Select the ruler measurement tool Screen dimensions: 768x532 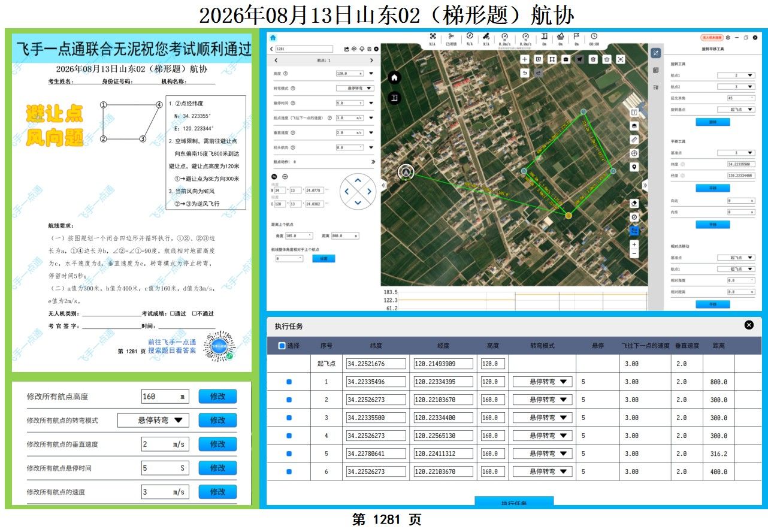point(634,140)
